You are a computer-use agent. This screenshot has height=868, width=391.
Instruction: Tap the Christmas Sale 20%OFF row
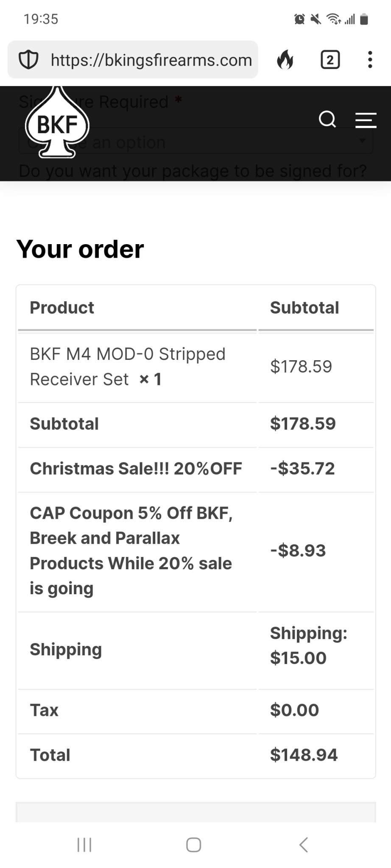(195, 469)
